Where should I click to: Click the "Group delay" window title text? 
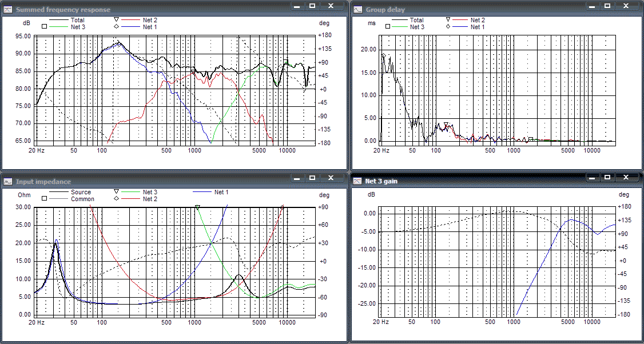[x=385, y=10]
